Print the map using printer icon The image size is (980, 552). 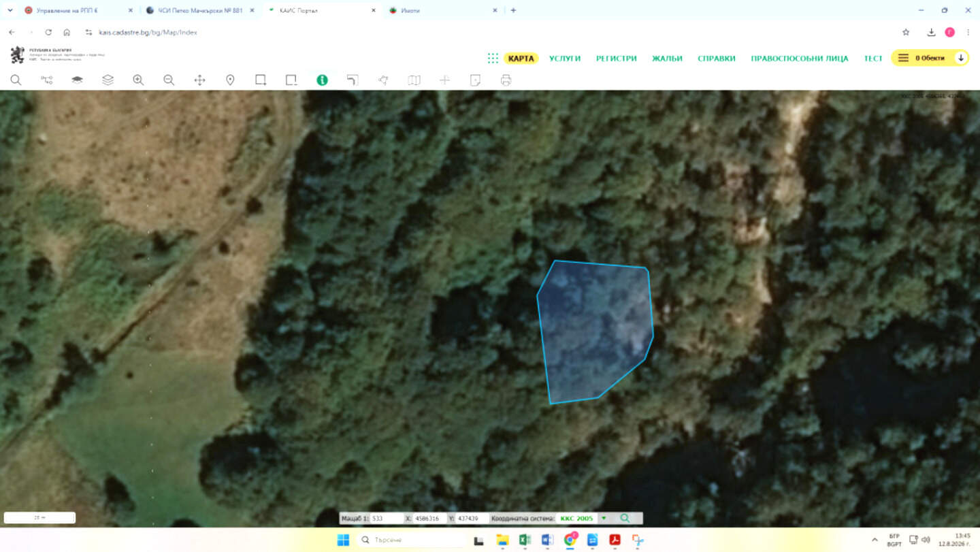(x=506, y=80)
